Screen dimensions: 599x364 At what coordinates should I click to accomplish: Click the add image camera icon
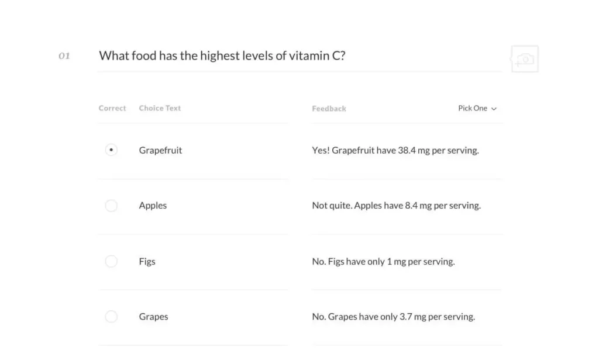pyautogui.click(x=525, y=59)
